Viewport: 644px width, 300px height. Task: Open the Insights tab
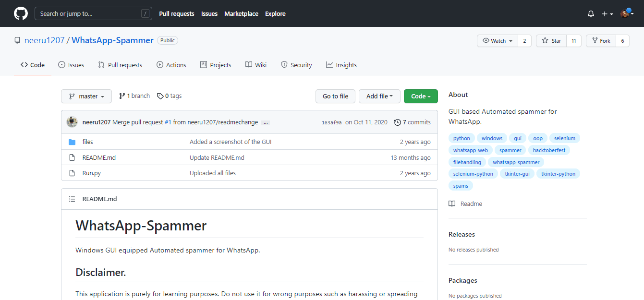click(341, 65)
